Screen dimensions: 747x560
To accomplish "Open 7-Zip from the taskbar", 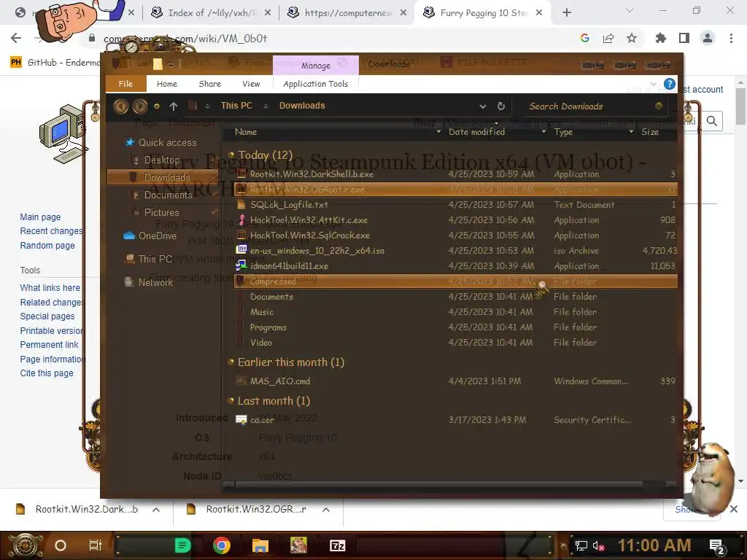I will pos(337,545).
